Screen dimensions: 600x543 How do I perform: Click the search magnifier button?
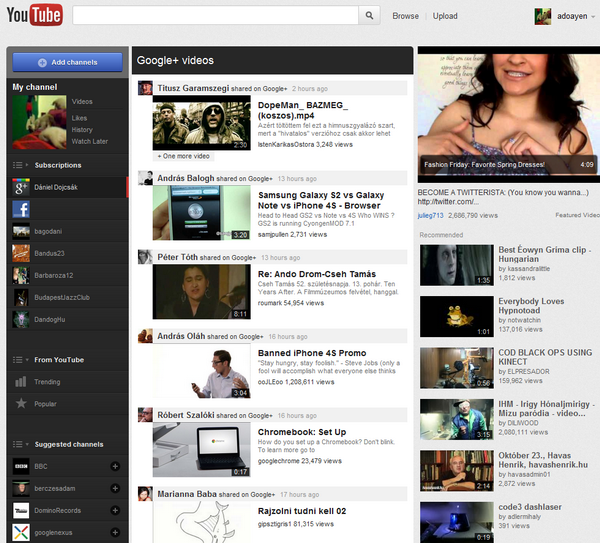click(x=369, y=15)
